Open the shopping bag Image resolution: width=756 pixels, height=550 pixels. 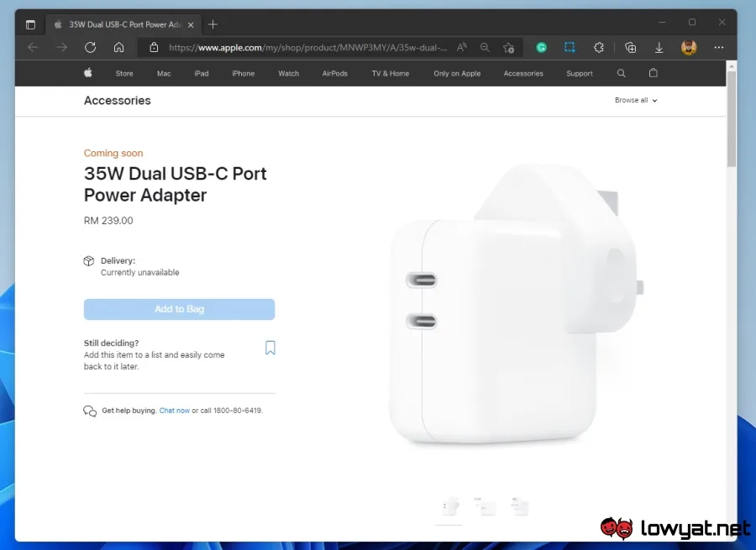point(653,73)
